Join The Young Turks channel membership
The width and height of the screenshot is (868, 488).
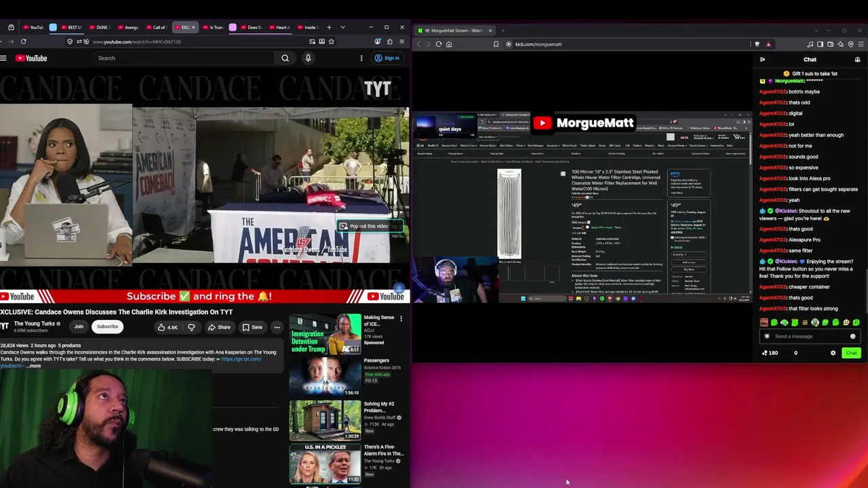coord(79,327)
